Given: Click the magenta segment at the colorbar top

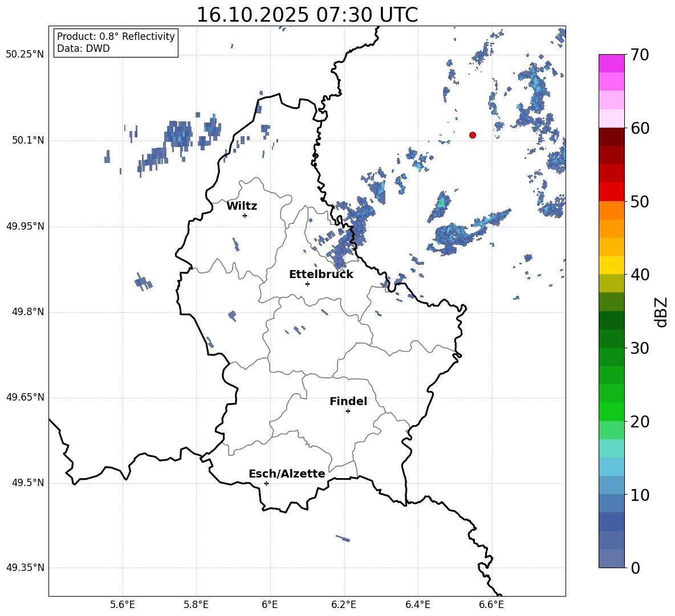Looking at the screenshot, I should click(612, 64).
